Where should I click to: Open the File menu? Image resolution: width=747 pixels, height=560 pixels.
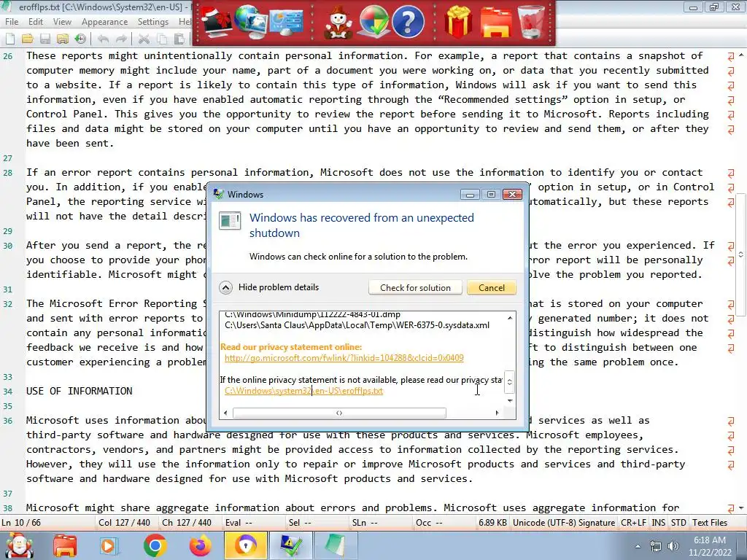click(12, 22)
